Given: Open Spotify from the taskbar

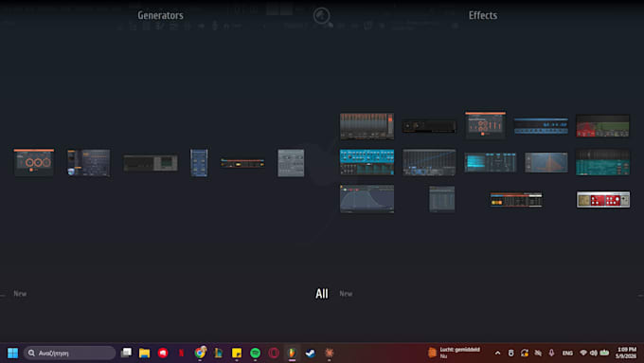Looking at the screenshot, I should pos(255,353).
